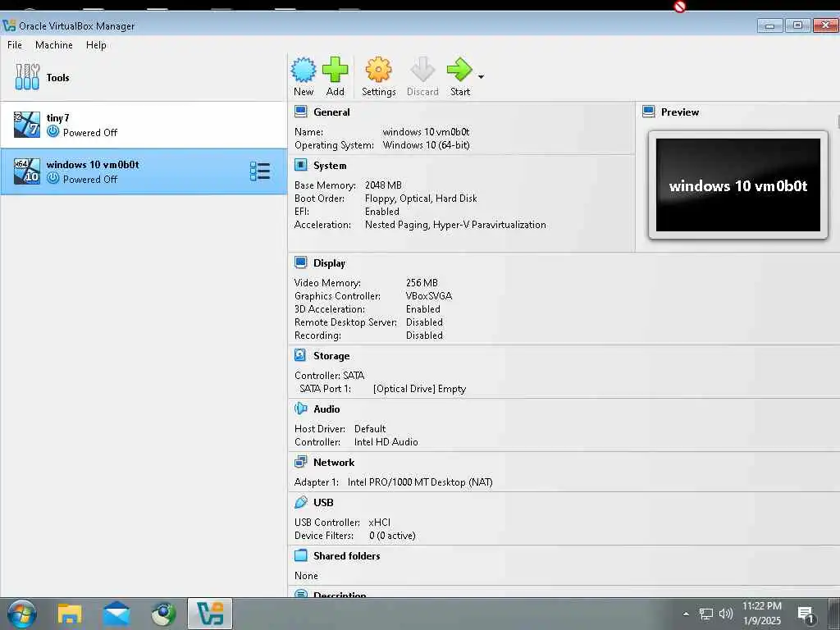
Task: Open the Audio section header link
Action: point(326,409)
